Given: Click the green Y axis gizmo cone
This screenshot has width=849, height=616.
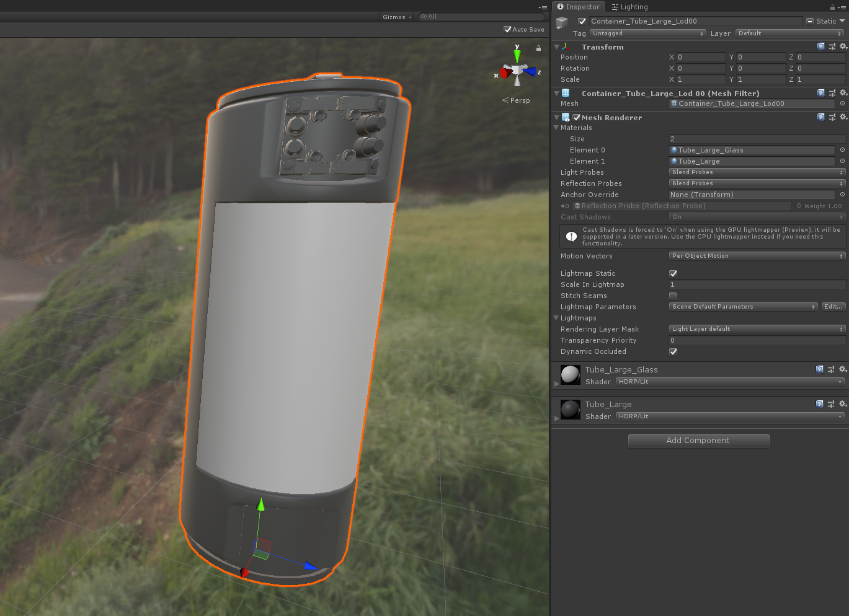Looking at the screenshot, I should click(x=517, y=56).
